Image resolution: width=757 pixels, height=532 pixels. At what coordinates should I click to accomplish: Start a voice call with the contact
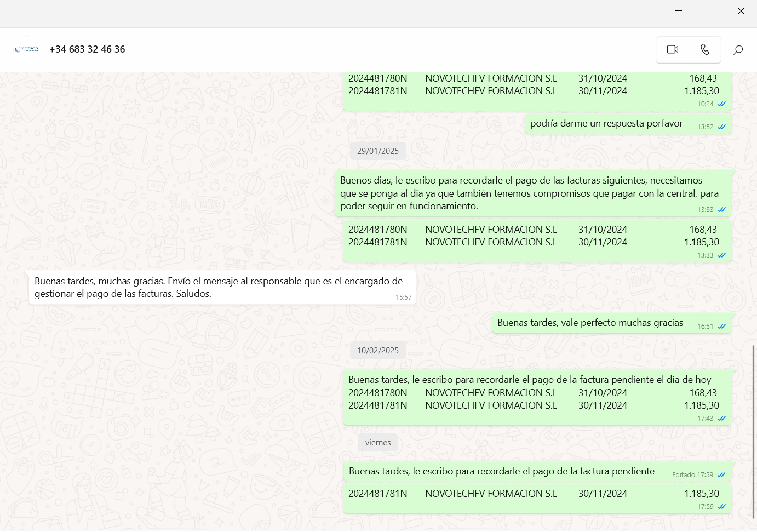(x=705, y=50)
